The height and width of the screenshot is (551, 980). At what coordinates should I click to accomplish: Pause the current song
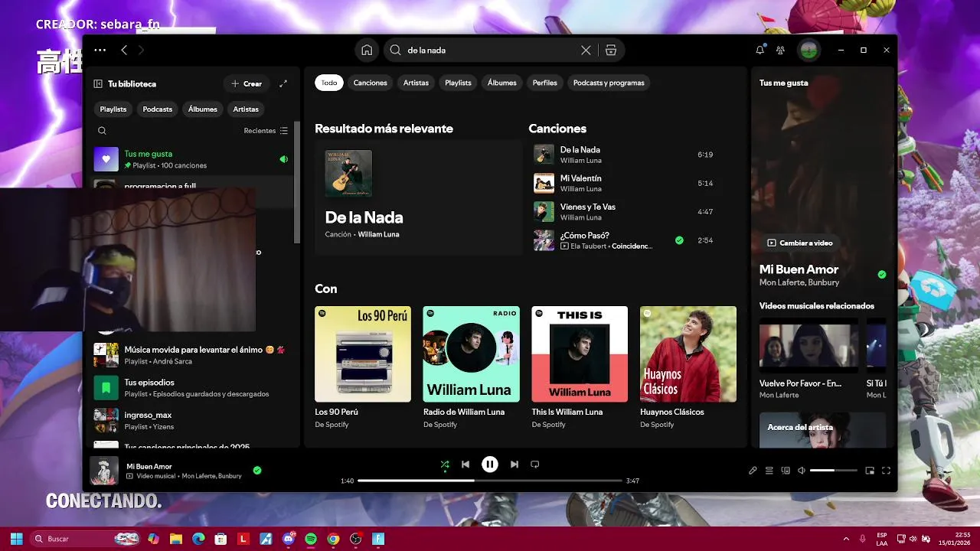490,464
